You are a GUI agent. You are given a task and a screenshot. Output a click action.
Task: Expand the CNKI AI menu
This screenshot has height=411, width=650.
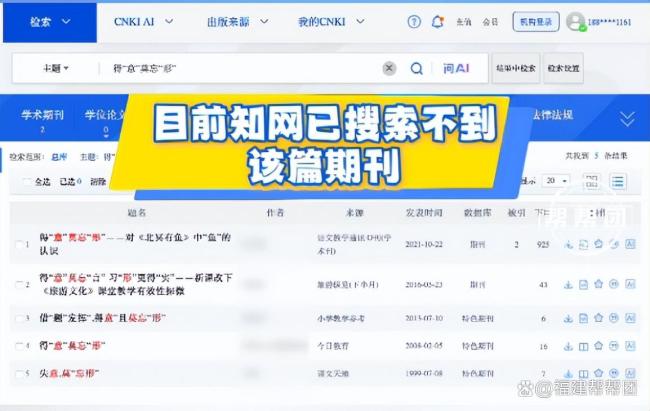tap(143, 22)
